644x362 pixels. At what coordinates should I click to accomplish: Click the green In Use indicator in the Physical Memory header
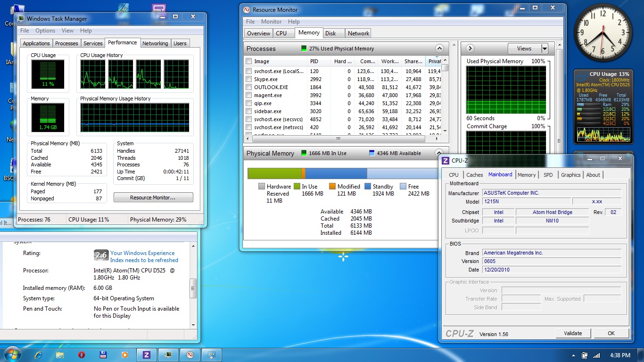(x=304, y=153)
